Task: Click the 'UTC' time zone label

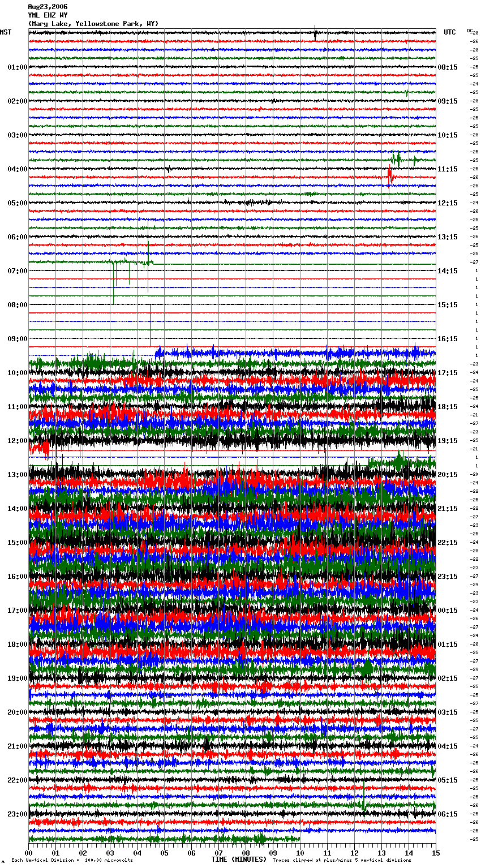Action: tap(450, 32)
